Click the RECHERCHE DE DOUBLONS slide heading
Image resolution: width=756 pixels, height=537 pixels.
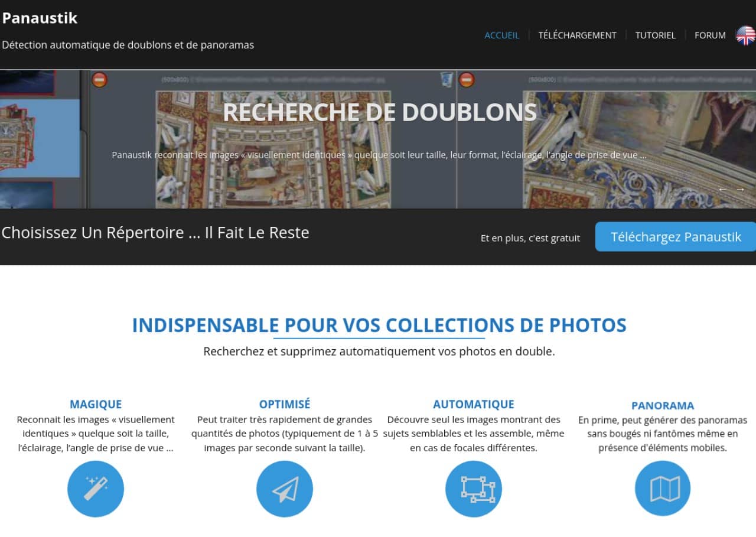[x=380, y=112]
